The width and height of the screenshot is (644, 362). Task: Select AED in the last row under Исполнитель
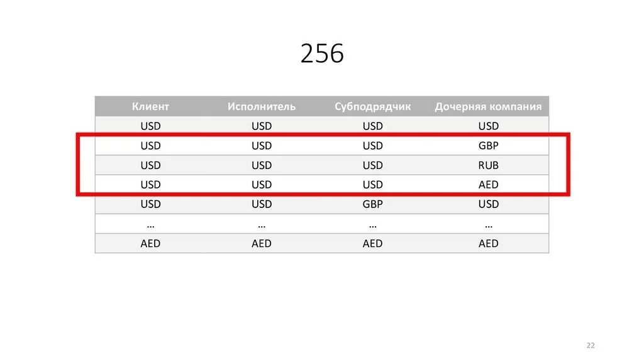(x=262, y=243)
